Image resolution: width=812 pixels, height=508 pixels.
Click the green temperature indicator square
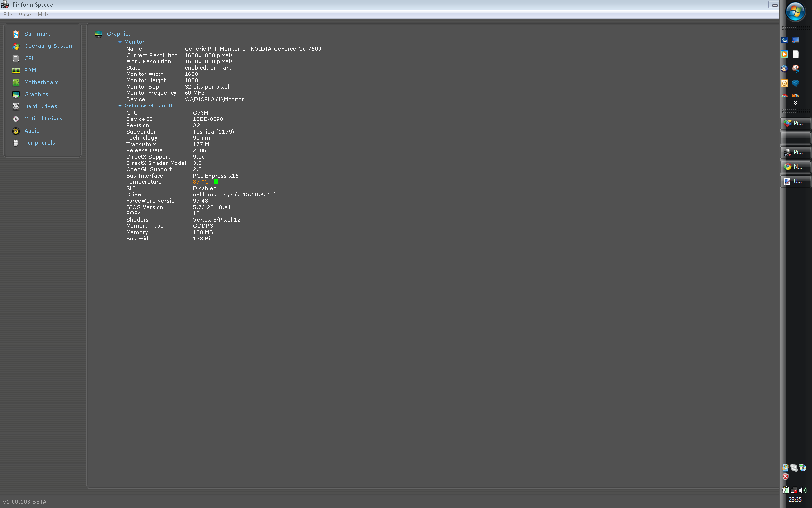coord(216,182)
